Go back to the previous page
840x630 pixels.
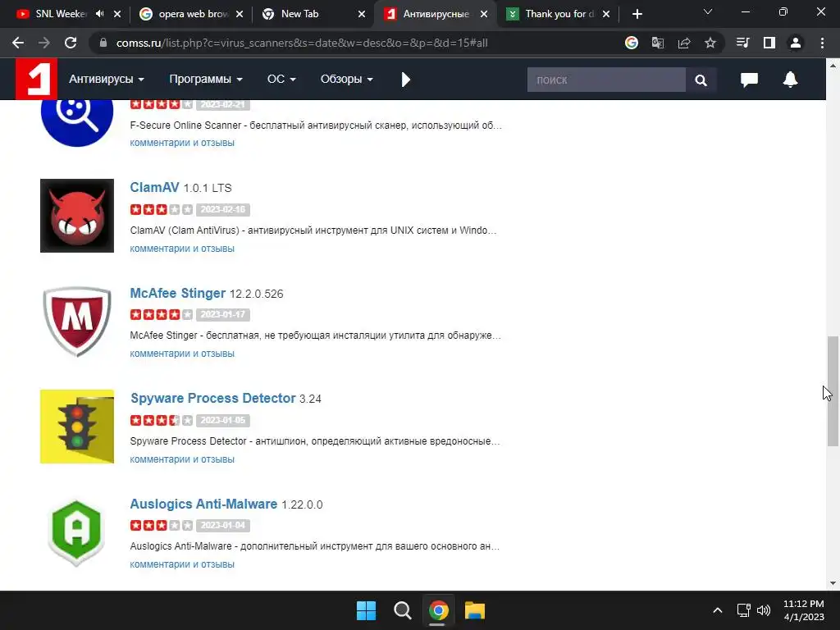[x=18, y=43]
